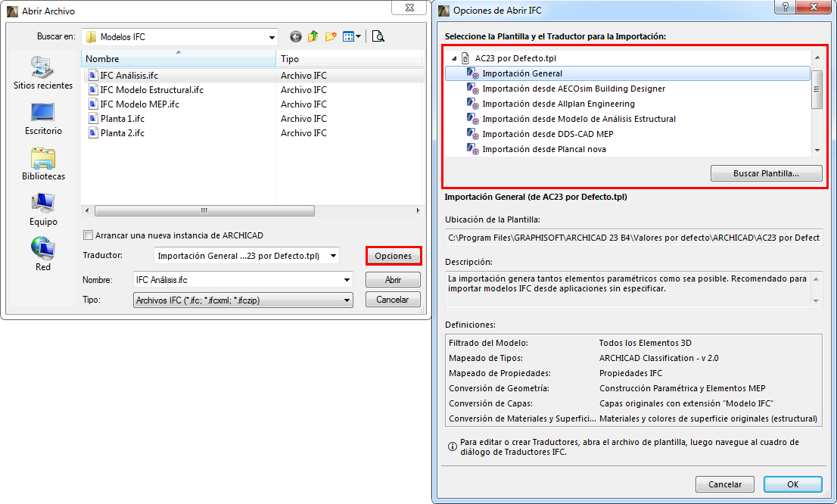The height and width of the screenshot is (504, 837).
Task: Open Bibliotecas in the places bar
Action: coord(43,164)
